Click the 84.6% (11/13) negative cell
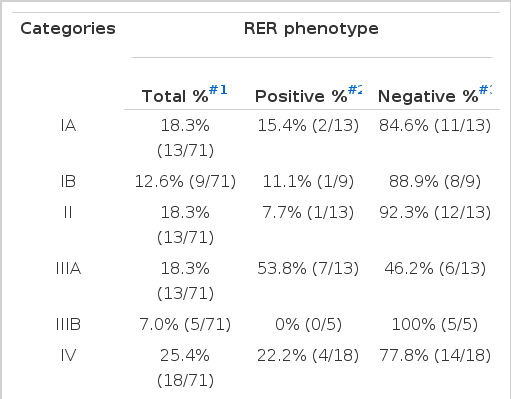 tap(435, 126)
